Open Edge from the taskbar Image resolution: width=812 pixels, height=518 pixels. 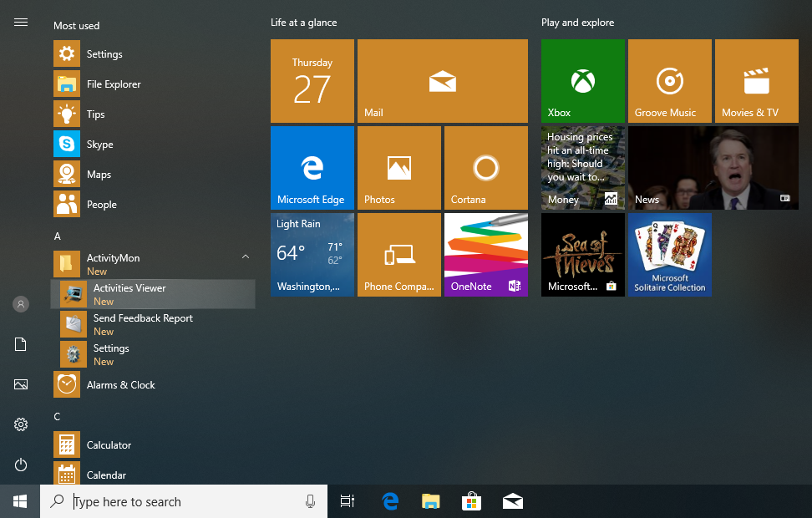[x=390, y=501]
